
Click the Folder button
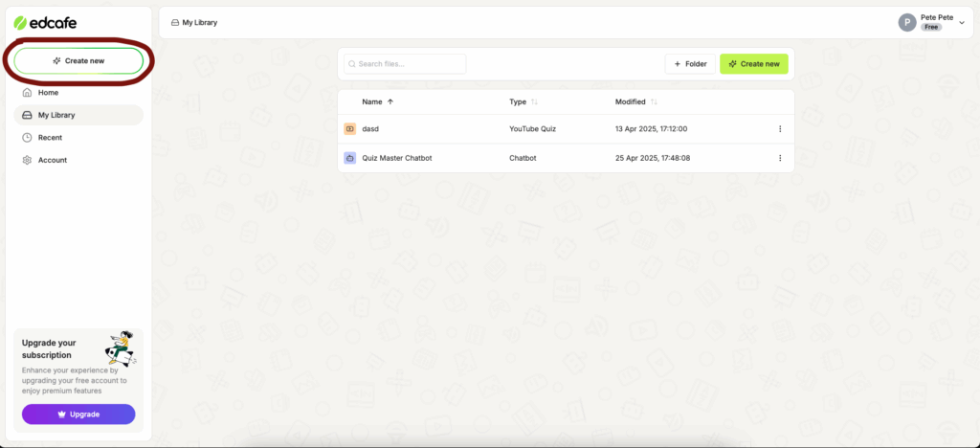tap(690, 64)
